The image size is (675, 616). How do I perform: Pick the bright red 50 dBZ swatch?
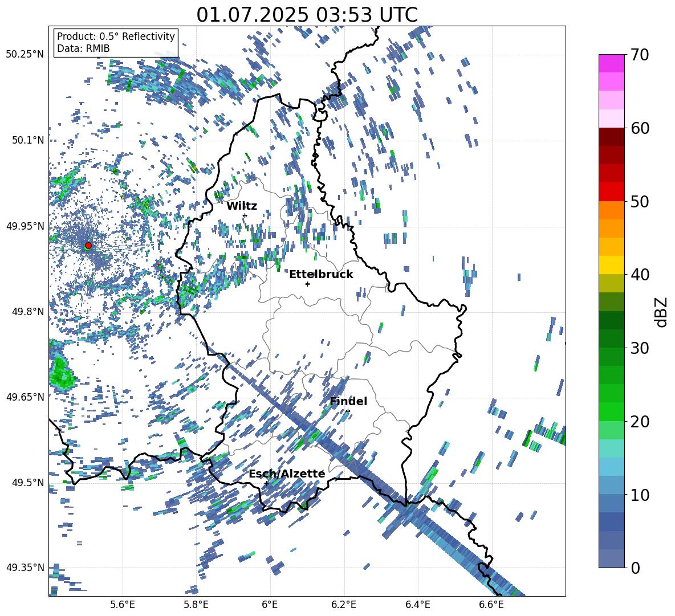point(611,192)
